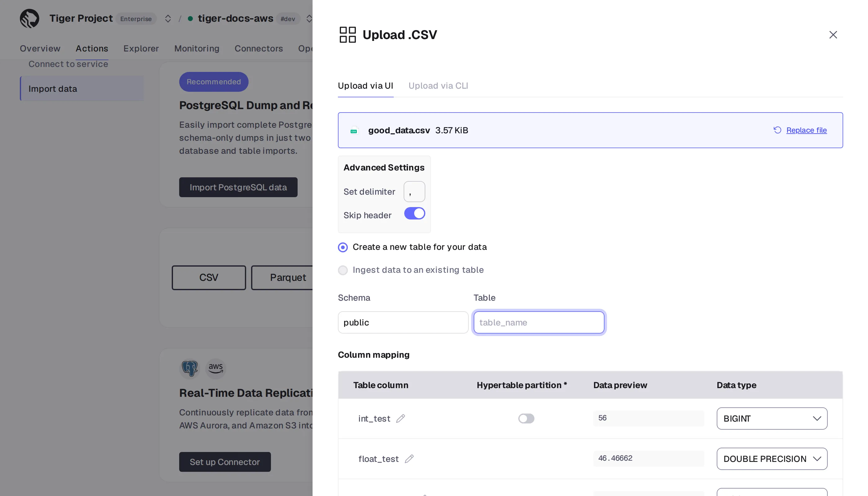Click the data preview value 56
Image resolution: width=868 pixels, height=496 pixels.
coord(648,418)
